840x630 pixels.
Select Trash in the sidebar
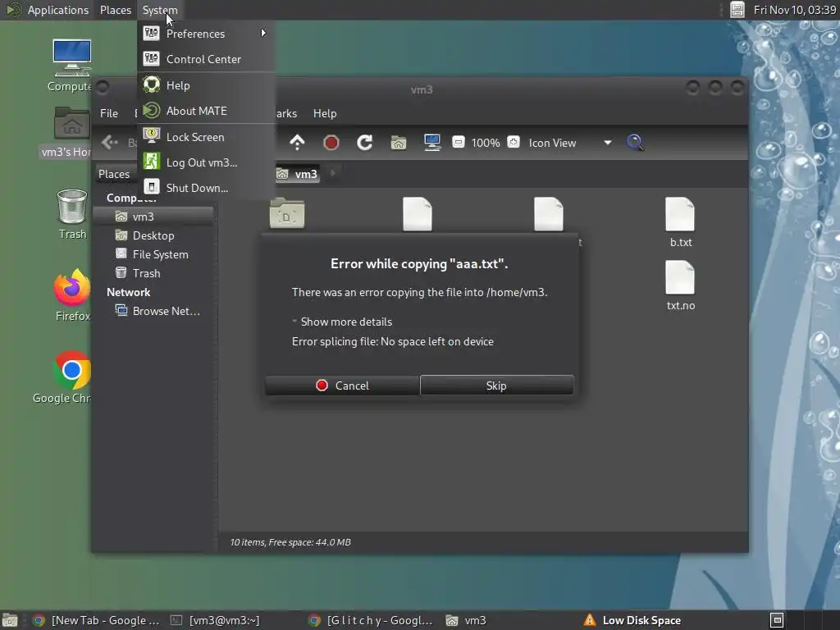point(154,272)
